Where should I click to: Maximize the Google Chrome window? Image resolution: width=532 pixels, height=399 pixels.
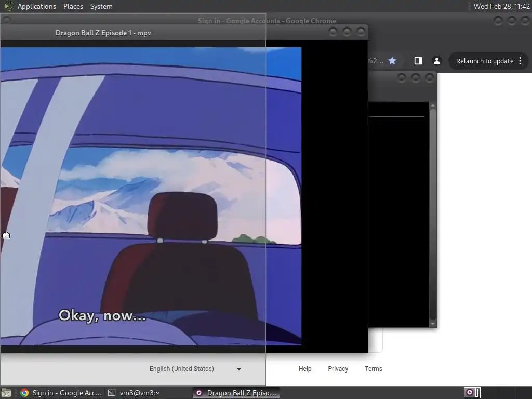click(512, 21)
